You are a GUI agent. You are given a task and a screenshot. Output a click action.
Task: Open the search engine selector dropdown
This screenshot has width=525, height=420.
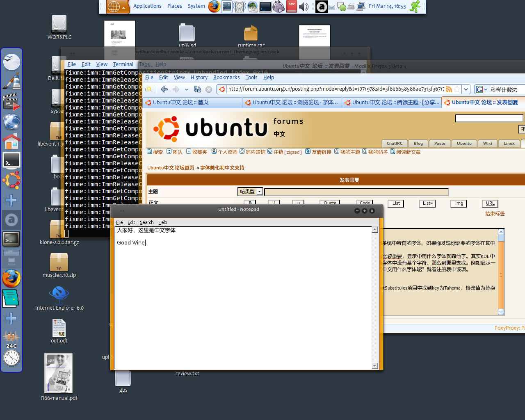pos(482,89)
